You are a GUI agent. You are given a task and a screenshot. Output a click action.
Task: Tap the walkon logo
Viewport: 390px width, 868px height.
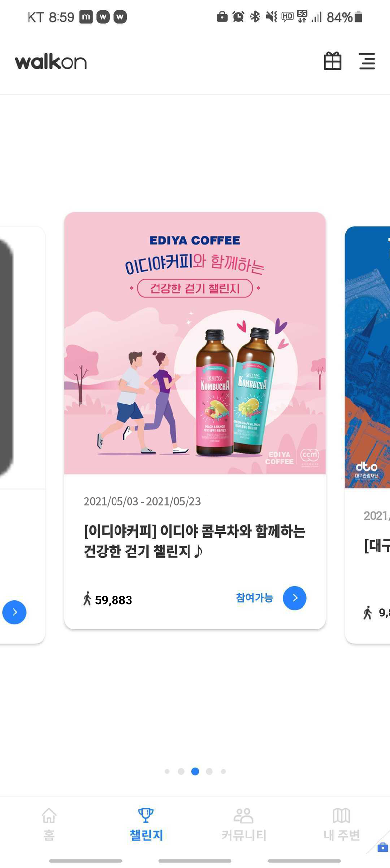click(x=51, y=62)
